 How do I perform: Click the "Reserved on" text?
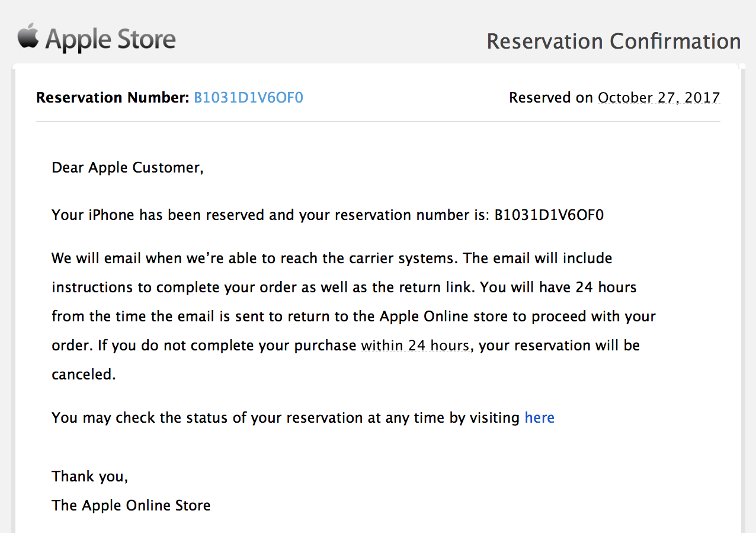click(x=551, y=98)
